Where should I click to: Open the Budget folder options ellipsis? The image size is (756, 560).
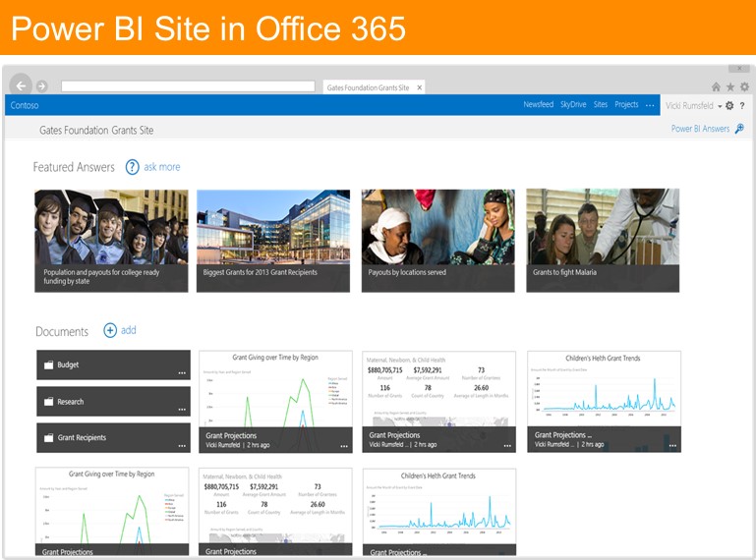tap(182, 373)
